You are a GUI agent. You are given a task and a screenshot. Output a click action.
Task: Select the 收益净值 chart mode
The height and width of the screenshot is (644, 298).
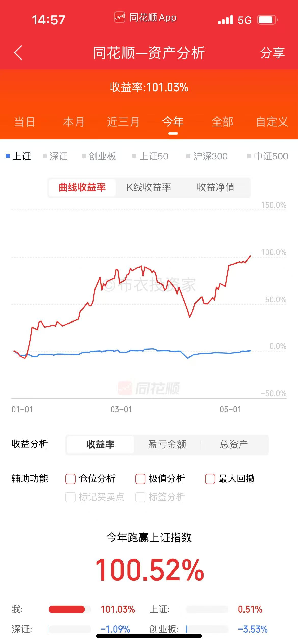point(215,187)
